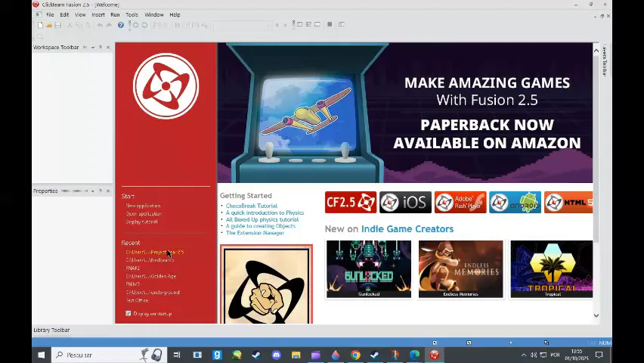
Task: Open All Boxed Up physics tutorial link
Action: click(262, 219)
